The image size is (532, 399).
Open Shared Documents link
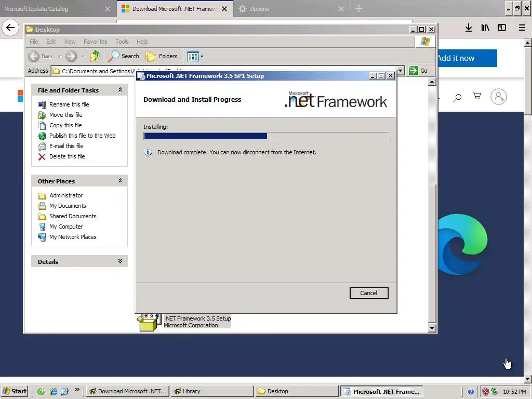[73, 216]
